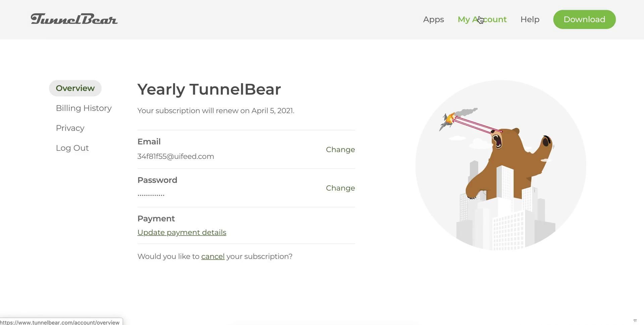644x325 pixels.
Task: Log Out of the account
Action: click(x=72, y=148)
